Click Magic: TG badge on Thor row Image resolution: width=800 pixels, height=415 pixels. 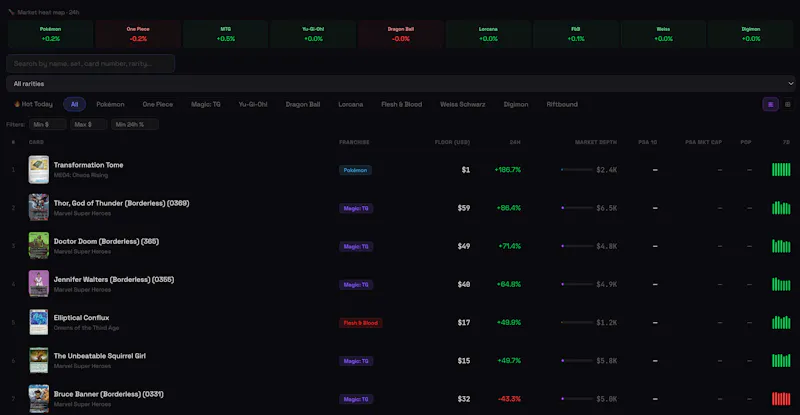(x=356, y=208)
